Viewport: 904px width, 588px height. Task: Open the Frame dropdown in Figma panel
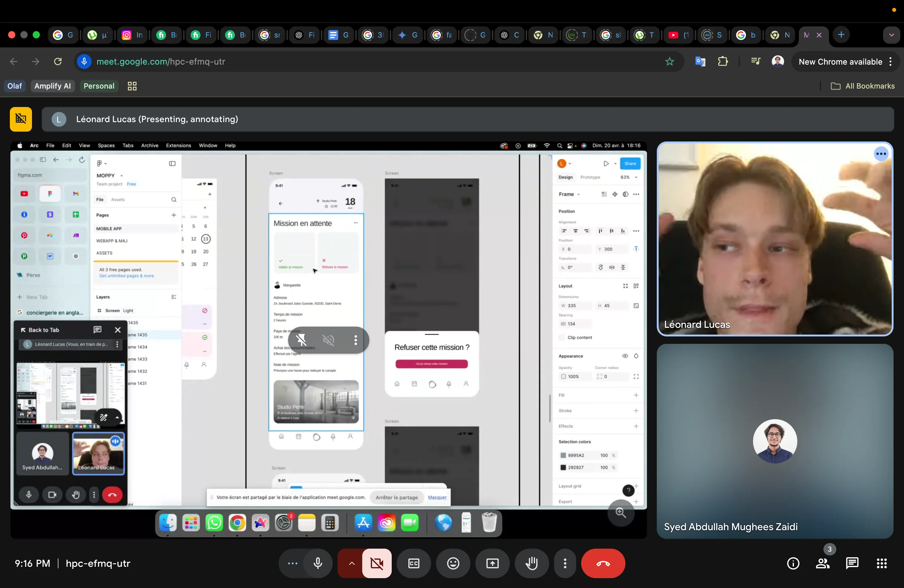[569, 194]
